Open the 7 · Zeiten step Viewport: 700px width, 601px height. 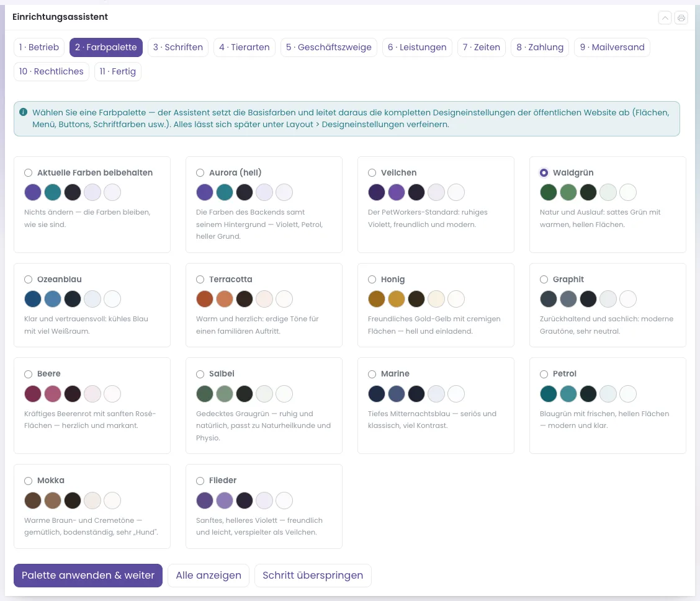click(482, 47)
